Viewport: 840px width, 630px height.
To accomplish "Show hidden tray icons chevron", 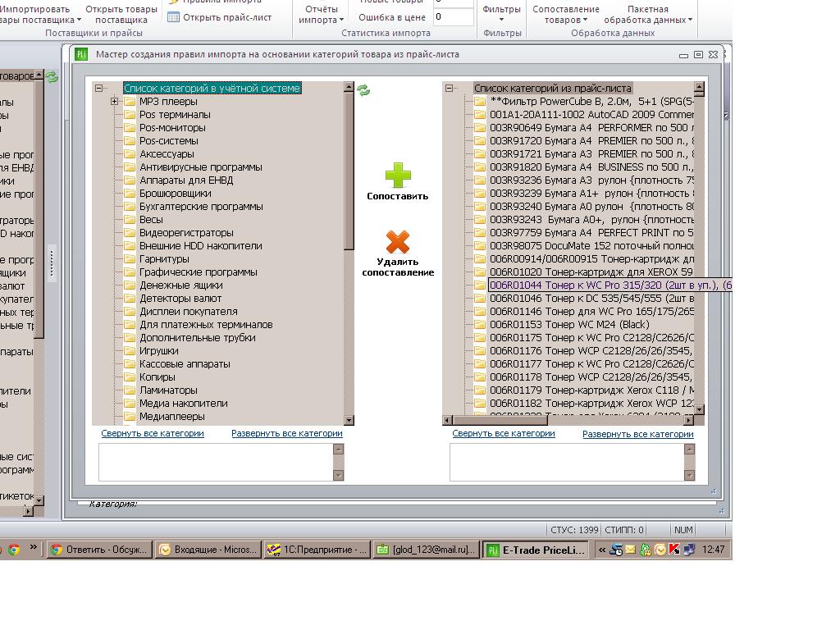I will coord(602,550).
